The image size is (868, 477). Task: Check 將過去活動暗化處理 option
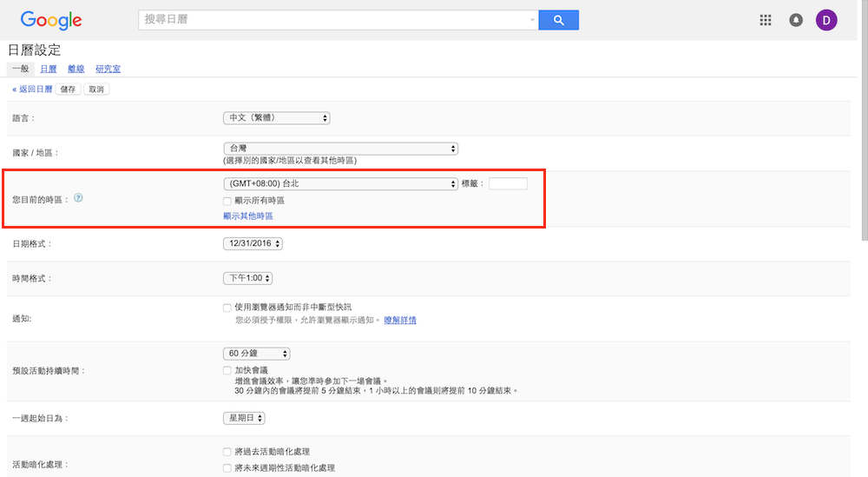[227, 452]
